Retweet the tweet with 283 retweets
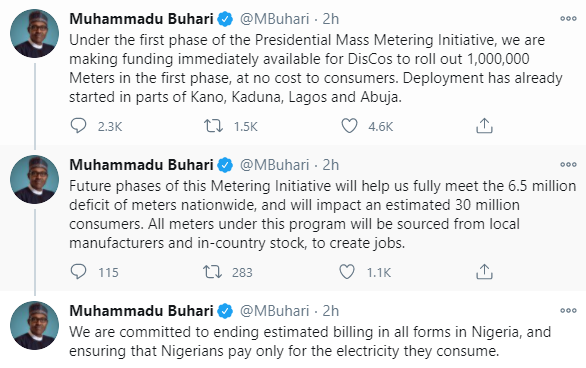Image resolution: width=586 pixels, height=368 pixels. click(212, 272)
